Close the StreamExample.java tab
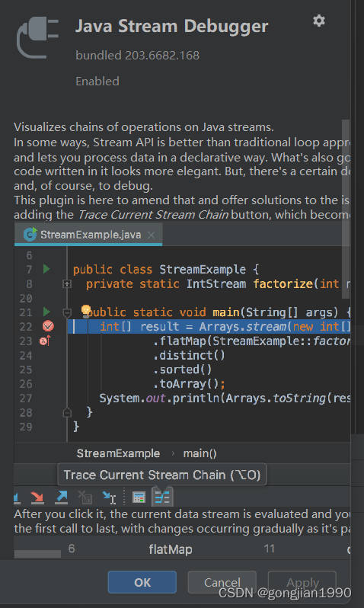This screenshot has width=364, height=608. [152, 235]
